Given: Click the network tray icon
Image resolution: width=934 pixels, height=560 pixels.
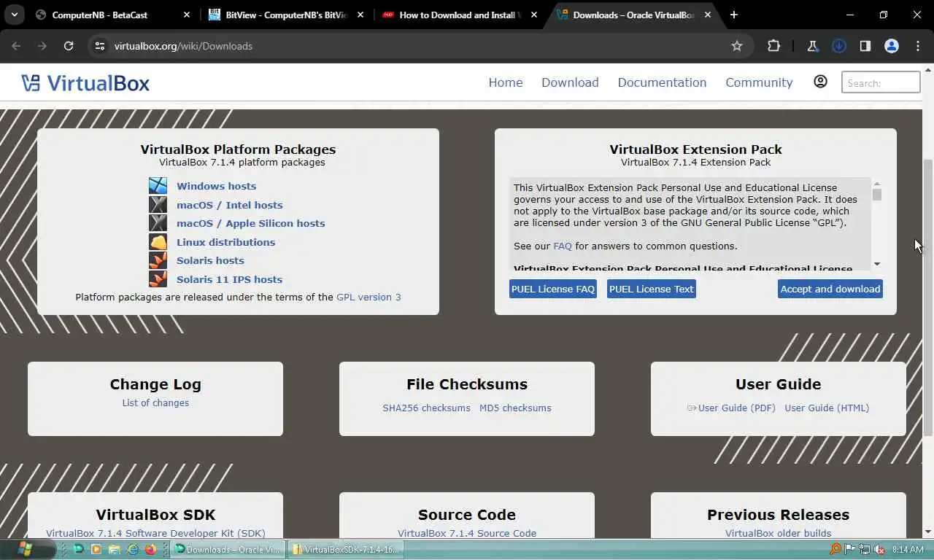Looking at the screenshot, I should (x=865, y=549).
